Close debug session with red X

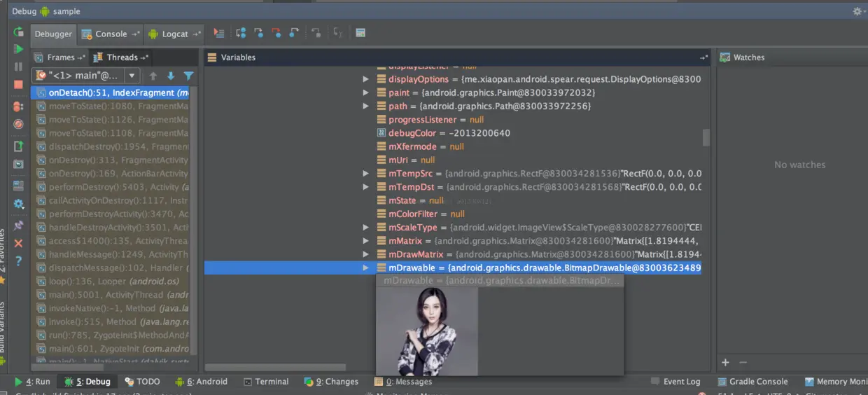pyautogui.click(x=18, y=243)
